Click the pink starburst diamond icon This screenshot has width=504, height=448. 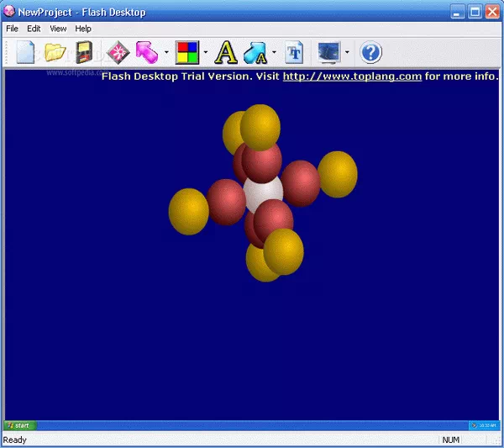tap(116, 53)
